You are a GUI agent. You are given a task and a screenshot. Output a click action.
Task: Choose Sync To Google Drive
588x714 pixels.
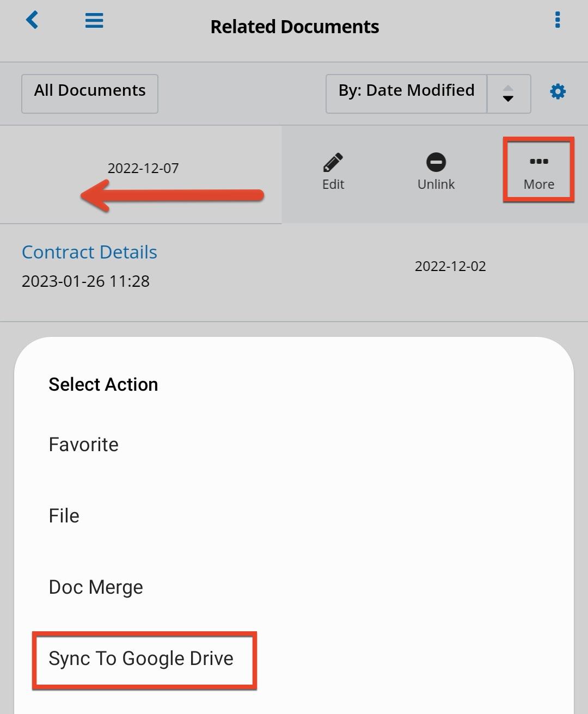coord(142,658)
